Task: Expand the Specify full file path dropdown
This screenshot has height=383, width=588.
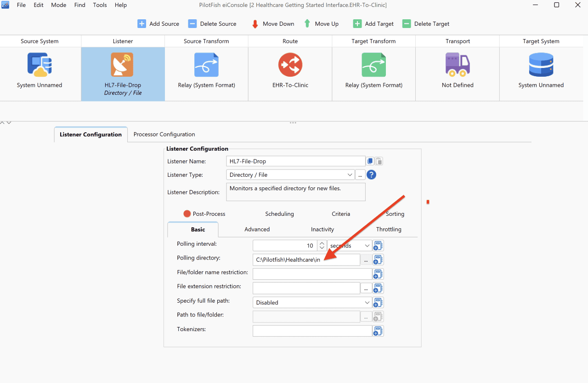Action: point(312,303)
